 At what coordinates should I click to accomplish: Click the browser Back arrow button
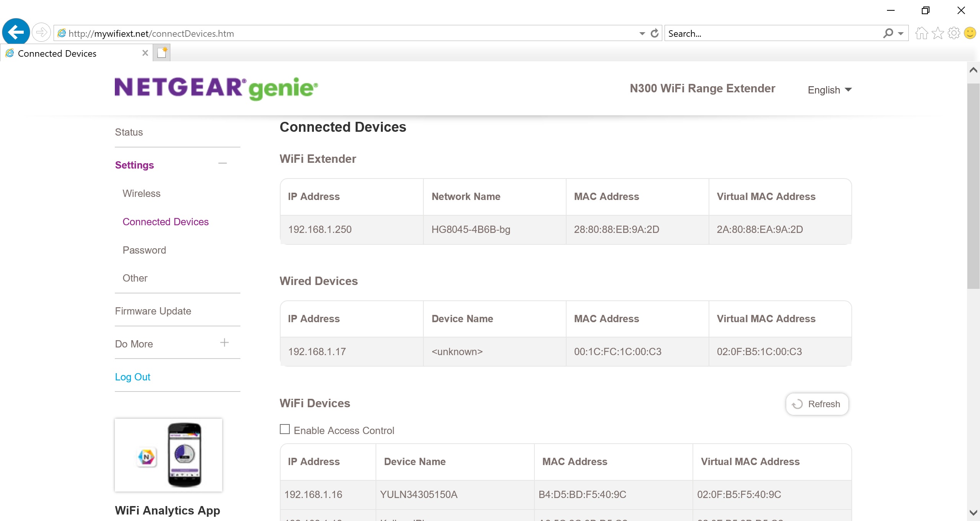(16, 32)
